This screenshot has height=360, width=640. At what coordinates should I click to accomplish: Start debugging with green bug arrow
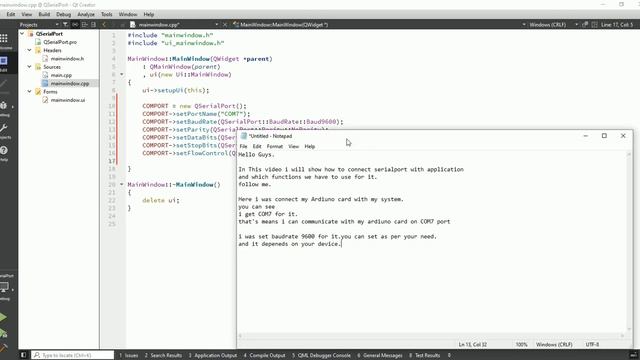click(x=3, y=333)
